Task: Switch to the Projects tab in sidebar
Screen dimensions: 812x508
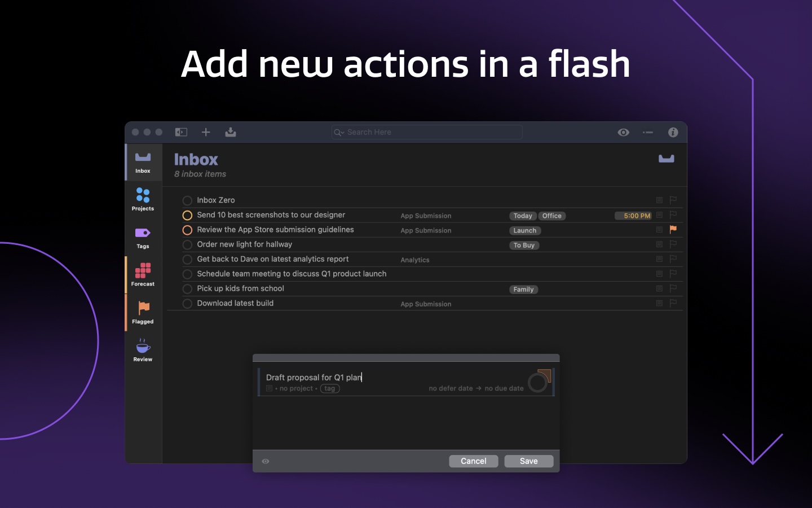Action: 143,199
